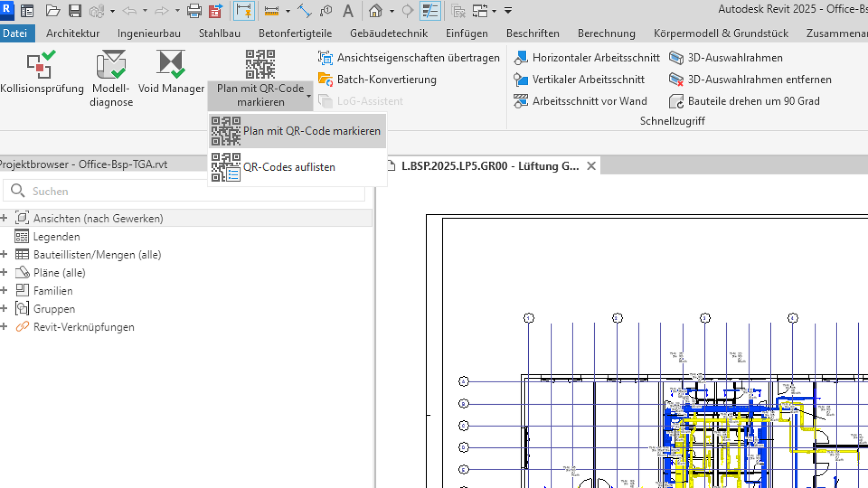This screenshot has height=488, width=868.
Task: Expand the Familien node
Action: click(x=4, y=290)
